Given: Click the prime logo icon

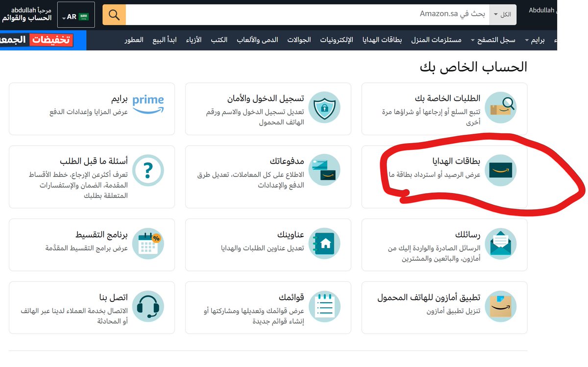Looking at the screenshot, I should point(148,104).
